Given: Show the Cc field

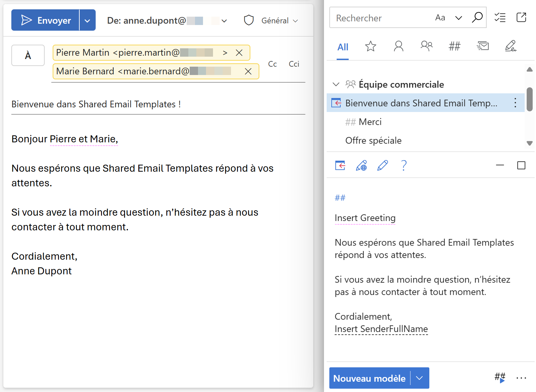Looking at the screenshot, I should coord(272,64).
